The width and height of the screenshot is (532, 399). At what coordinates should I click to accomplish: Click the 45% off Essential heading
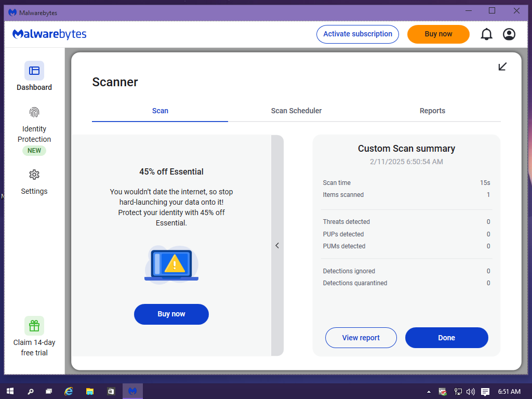(x=171, y=171)
